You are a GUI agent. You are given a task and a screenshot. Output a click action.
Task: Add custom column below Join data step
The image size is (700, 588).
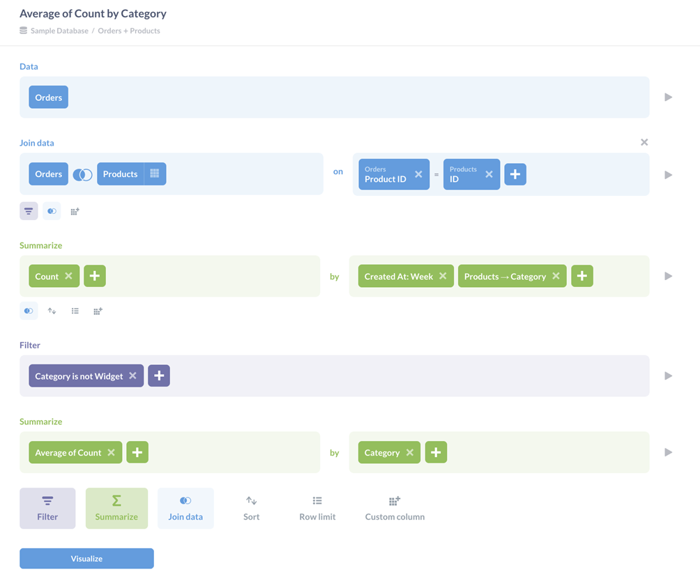(x=75, y=211)
